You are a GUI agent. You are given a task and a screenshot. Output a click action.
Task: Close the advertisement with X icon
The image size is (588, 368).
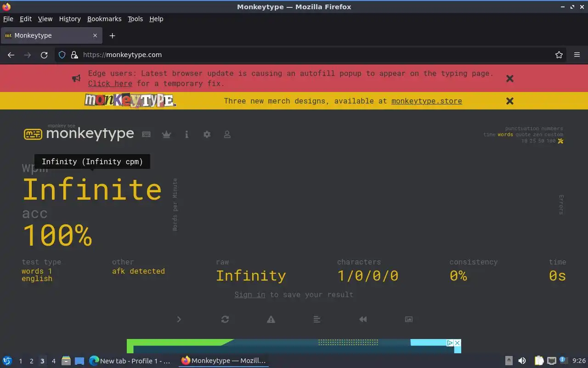457,343
